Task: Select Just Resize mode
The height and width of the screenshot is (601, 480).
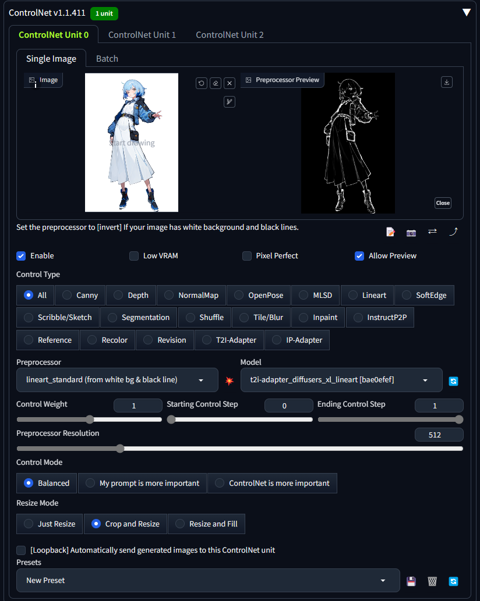Action: [49, 524]
